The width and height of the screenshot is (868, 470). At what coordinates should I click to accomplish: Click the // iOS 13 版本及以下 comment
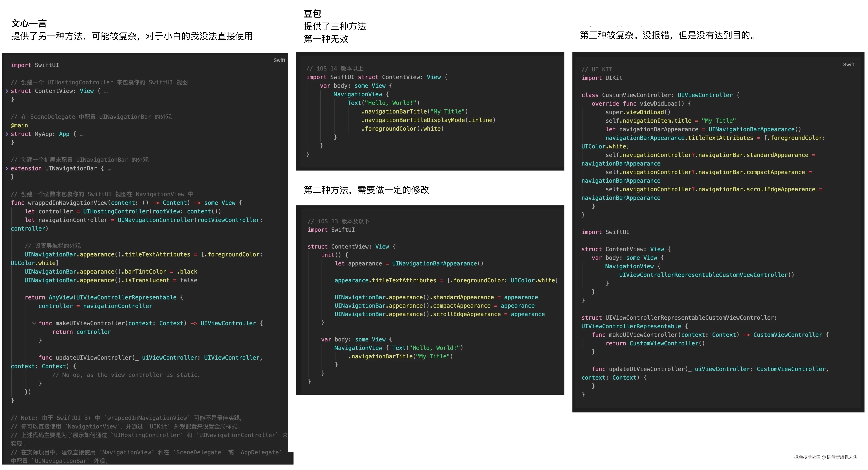point(338,221)
